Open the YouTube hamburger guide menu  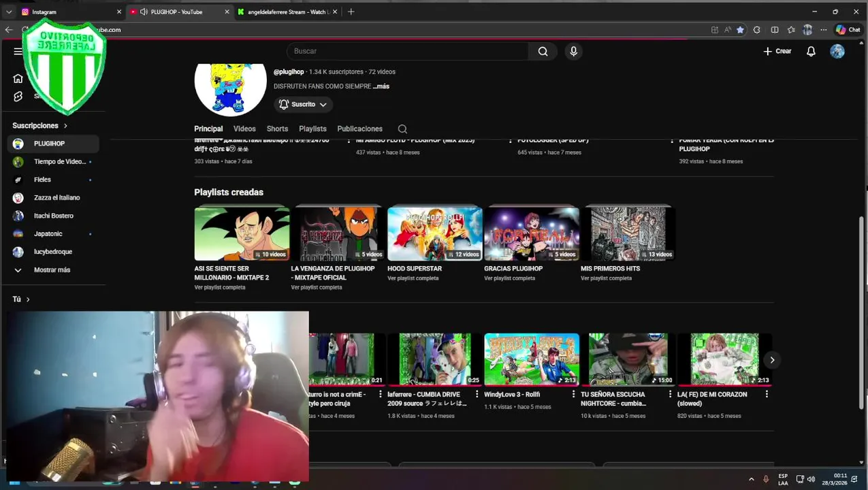(x=18, y=51)
